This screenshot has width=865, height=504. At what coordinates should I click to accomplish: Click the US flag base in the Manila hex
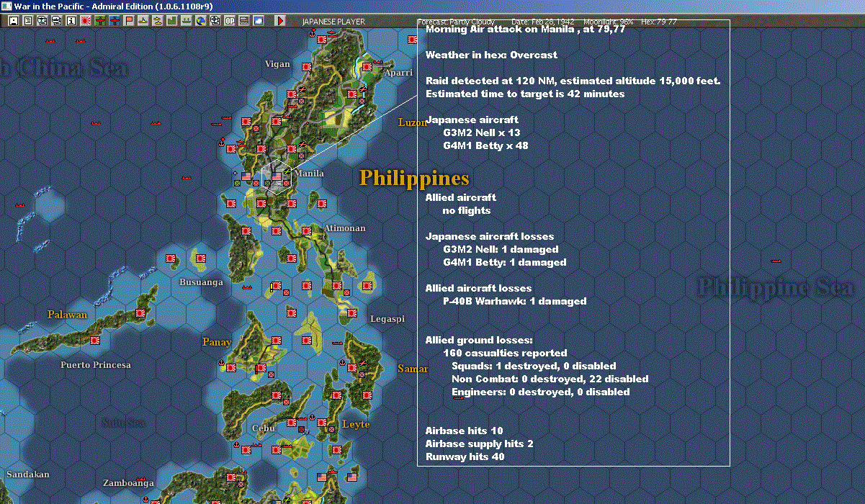coord(277,176)
